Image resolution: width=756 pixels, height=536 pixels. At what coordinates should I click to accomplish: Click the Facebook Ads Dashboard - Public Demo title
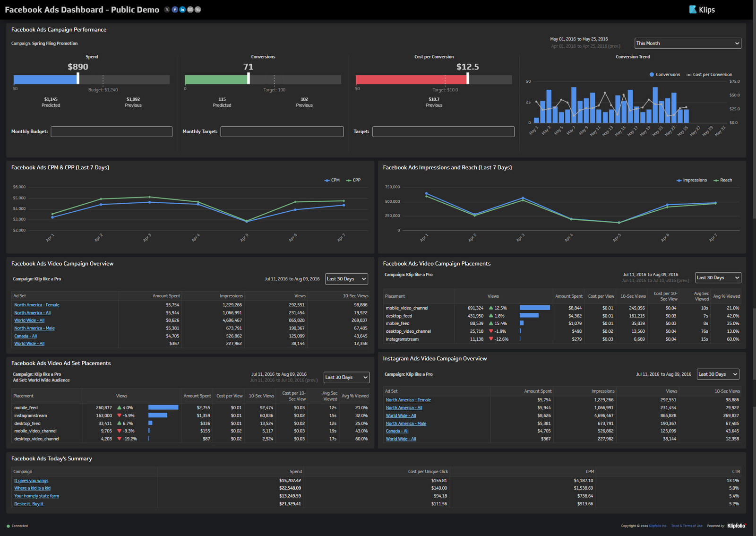tap(82, 9)
